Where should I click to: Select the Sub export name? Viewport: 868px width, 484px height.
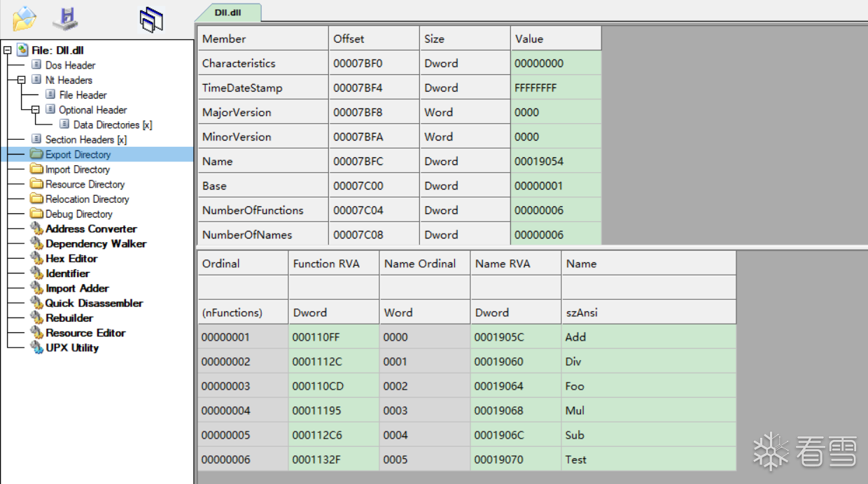click(648, 434)
